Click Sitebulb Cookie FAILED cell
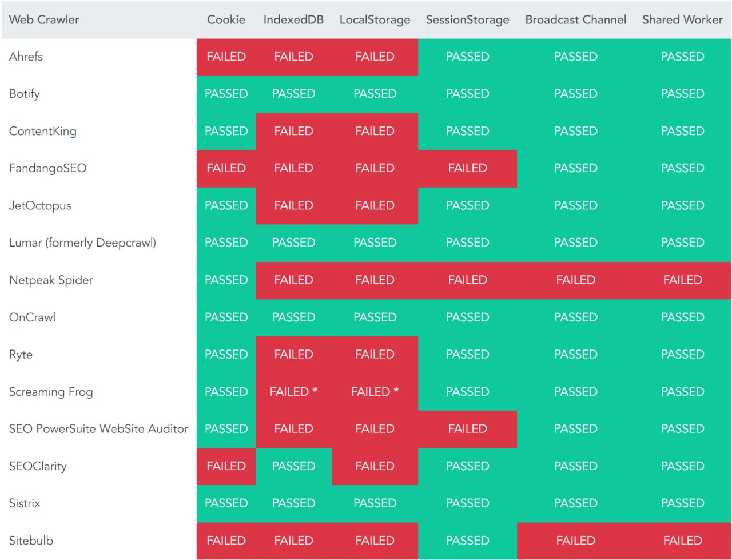 [226, 540]
